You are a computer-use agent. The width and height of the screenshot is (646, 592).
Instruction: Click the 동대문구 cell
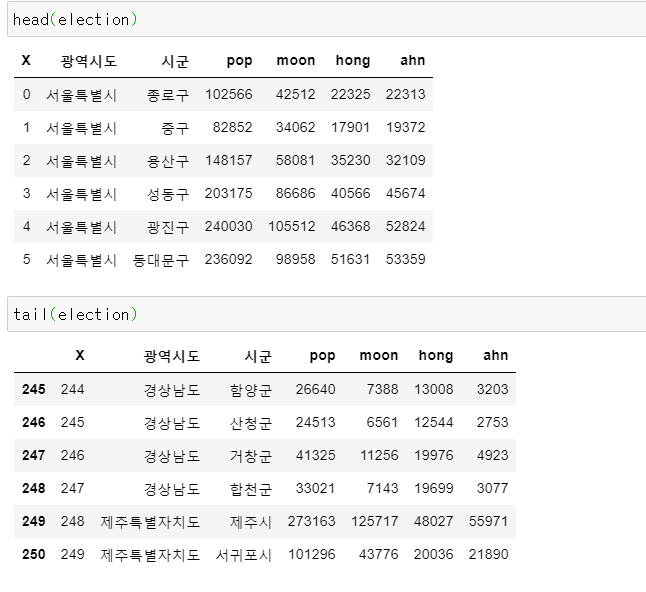click(x=161, y=260)
